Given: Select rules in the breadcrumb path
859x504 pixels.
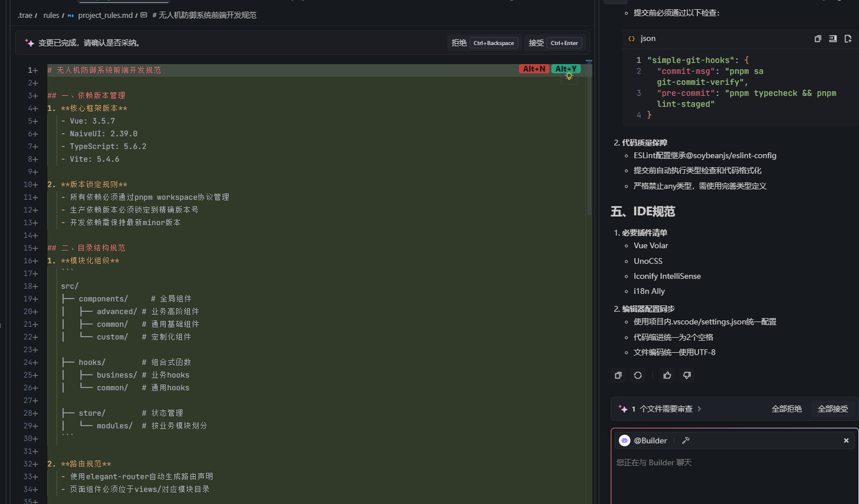Looking at the screenshot, I should [x=51, y=15].
